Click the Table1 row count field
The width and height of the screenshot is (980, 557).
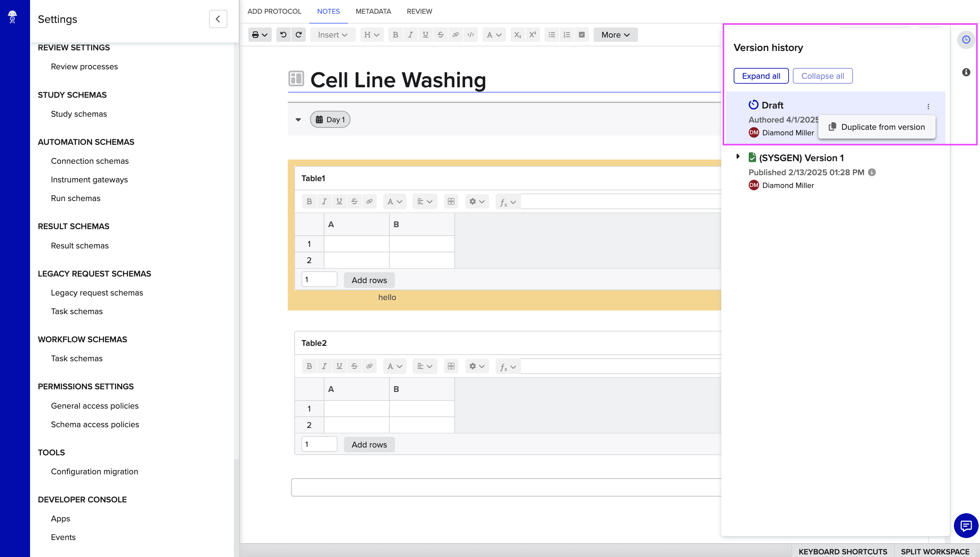click(x=319, y=280)
